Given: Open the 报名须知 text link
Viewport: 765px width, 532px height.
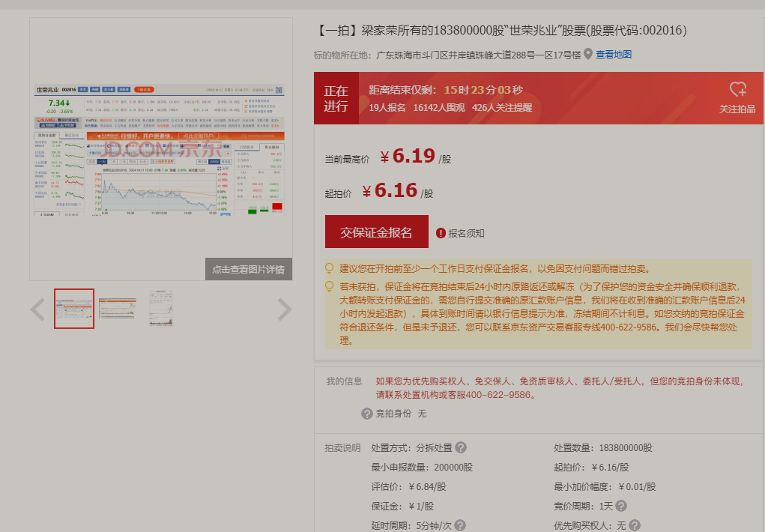Looking at the screenshot, I should (466, 233).
